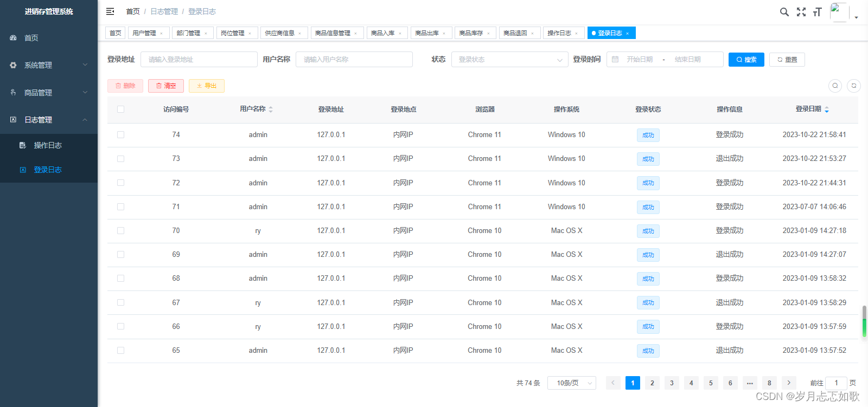Click the 重置 button
This screenshot has height=407, width=868.
[787, 60]
